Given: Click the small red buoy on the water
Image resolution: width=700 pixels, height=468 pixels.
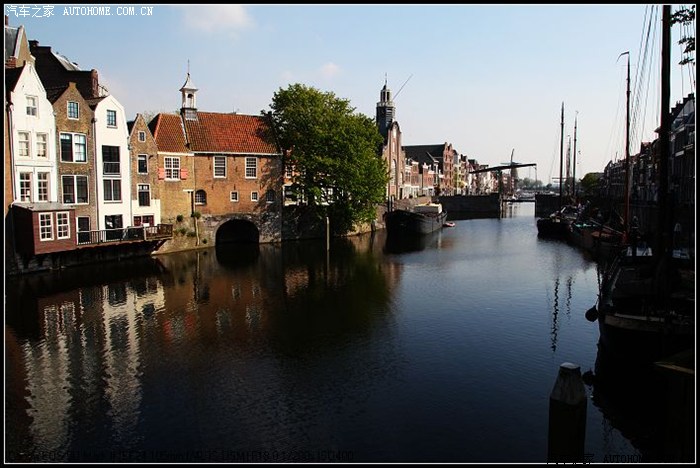Looking at the screenshot, I should tap(450, 224).
